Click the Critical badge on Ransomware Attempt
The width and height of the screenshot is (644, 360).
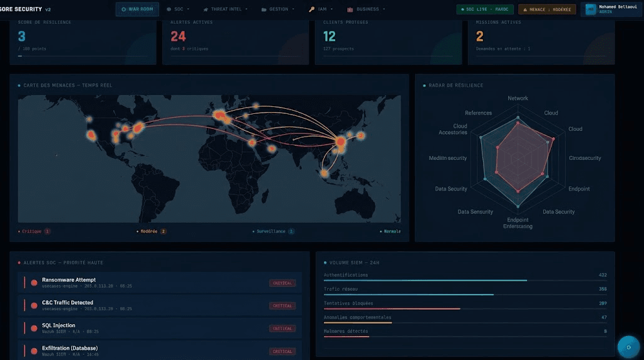point(282,283)
